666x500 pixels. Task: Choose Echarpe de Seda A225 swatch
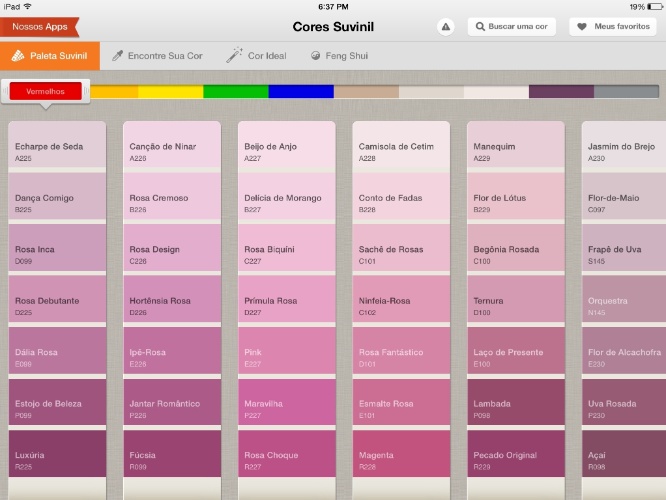coord(57,144)
